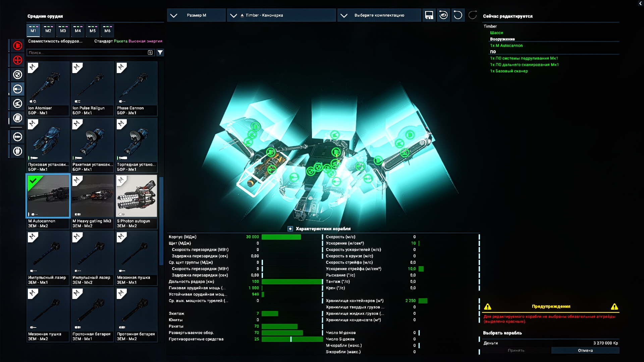
Task: Switch to weapon slot tab M3
Action: (63, 31)
